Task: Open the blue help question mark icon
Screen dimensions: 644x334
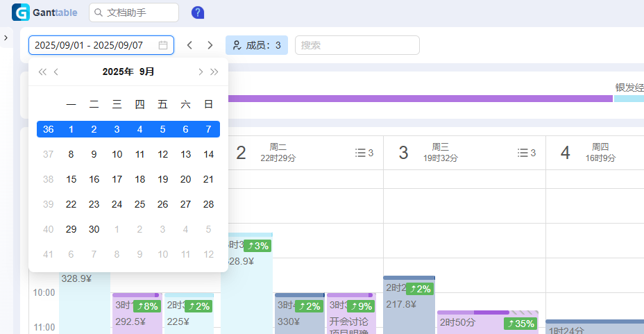Action: point(198,12)
